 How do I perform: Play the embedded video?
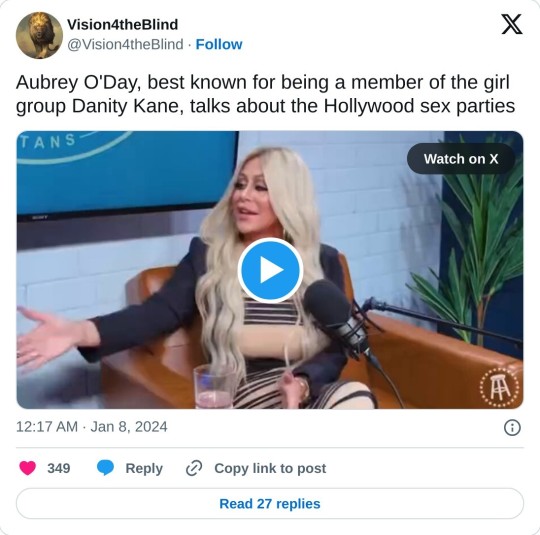(270, 270)
